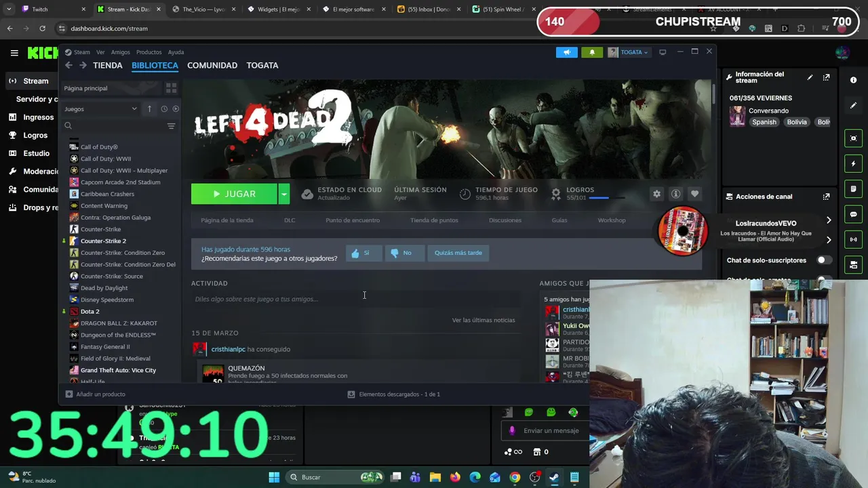
Task: Click the Kick chat bubble sidebar icon
Action: (854, 214)
